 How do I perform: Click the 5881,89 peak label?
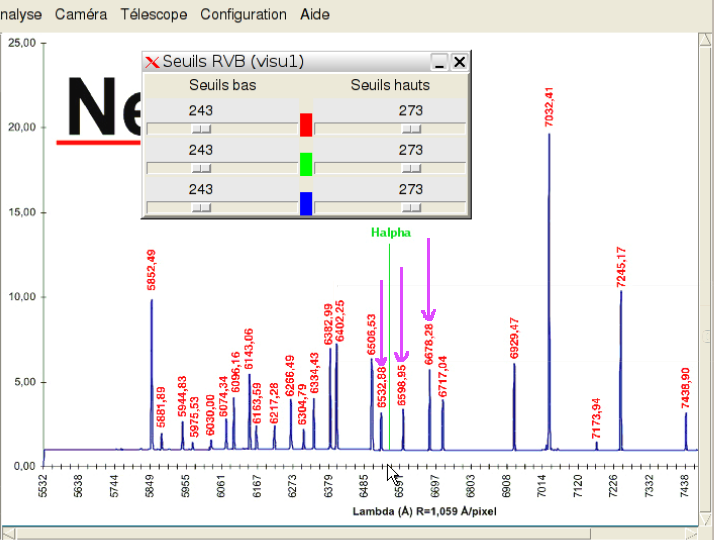point(161,408)
